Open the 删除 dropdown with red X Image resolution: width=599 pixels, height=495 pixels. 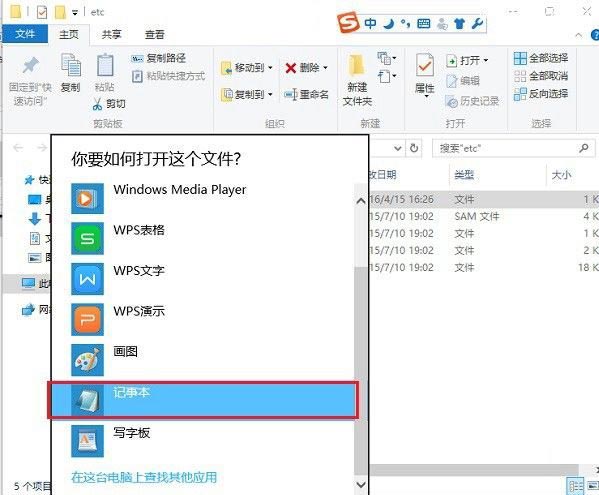[306, 68]
